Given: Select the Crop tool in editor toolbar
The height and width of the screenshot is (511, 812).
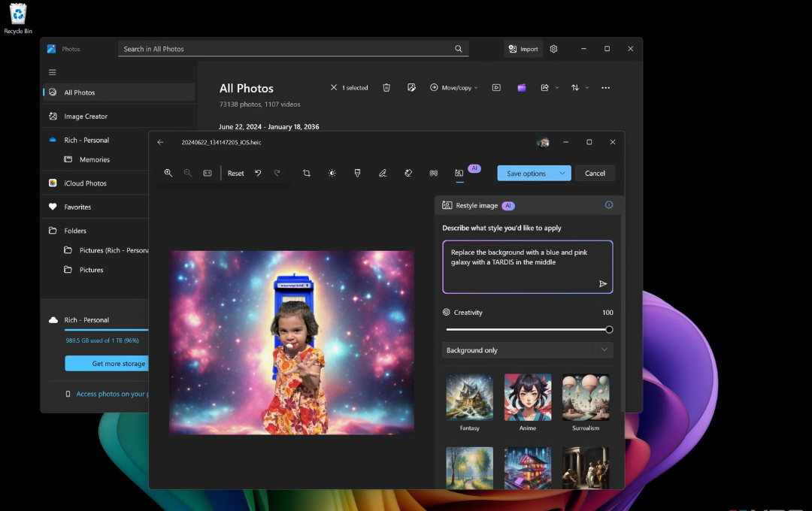Looking at the screenshot, I should (x=307, y=173).
